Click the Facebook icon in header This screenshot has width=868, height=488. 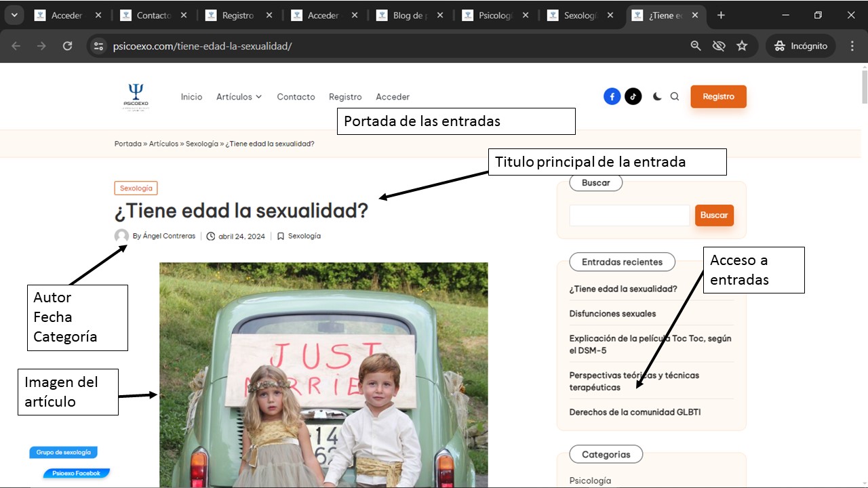tap(612, 97)
